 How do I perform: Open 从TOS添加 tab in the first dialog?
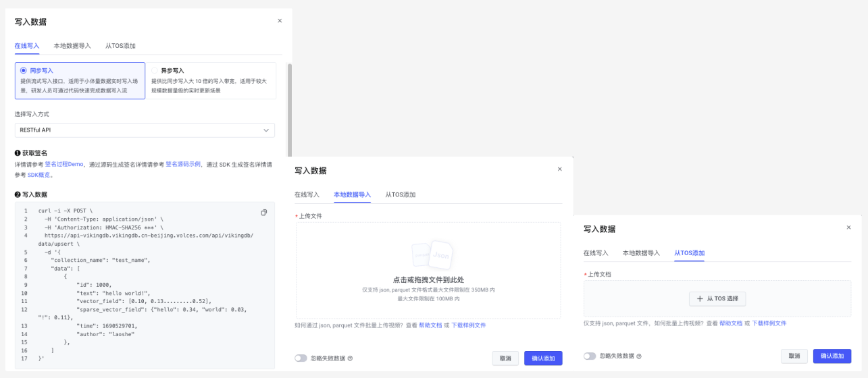(x=120, y=46)
